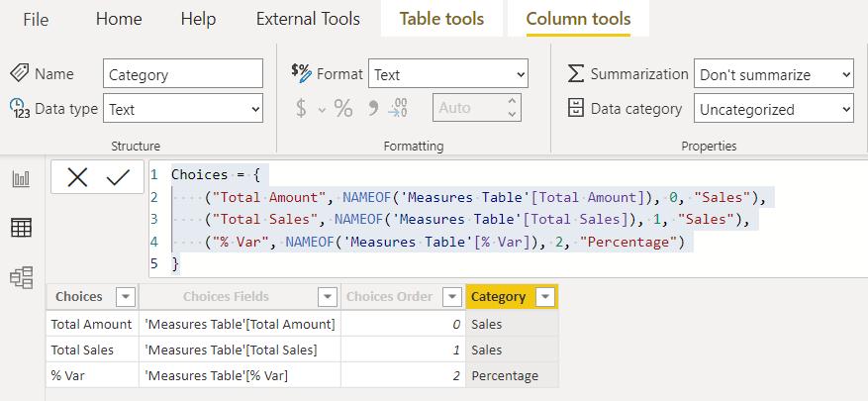This screenshot has width=868, height=401.
Task: Open the Format dropdown showing Text
Action: [448, 73]
